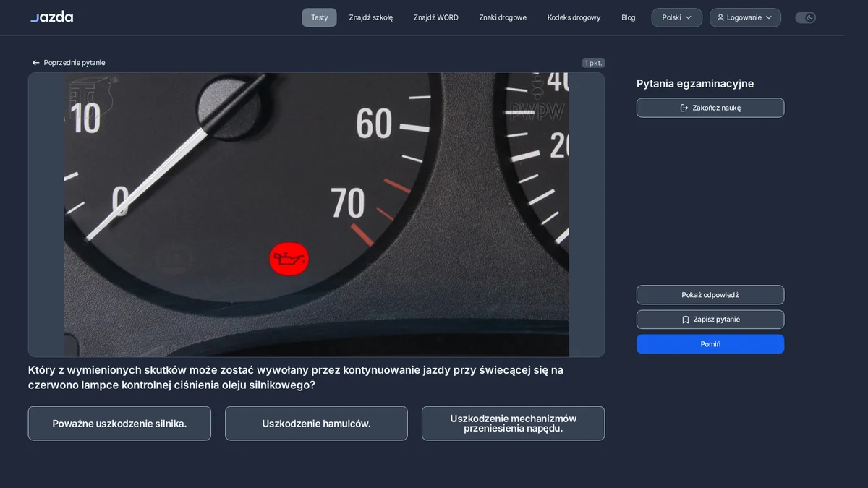Viewport: 868px width, 488px height.
Task: Click the question text about lampce kontrolnej
Action: coord(296,377)
